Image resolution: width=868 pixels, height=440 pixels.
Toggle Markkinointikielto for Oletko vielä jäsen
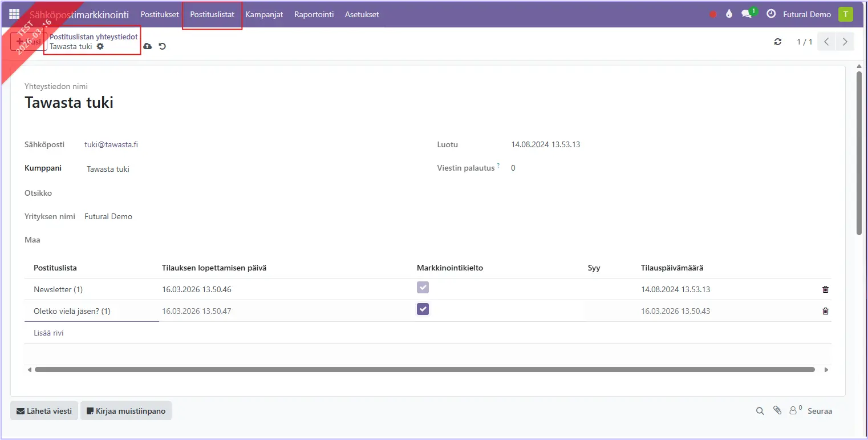[423, 309]
